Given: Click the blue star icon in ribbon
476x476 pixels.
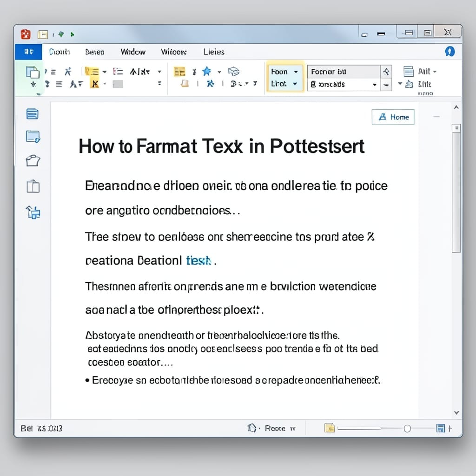Looking at the screenshot, I should click(x=207, y=71).
